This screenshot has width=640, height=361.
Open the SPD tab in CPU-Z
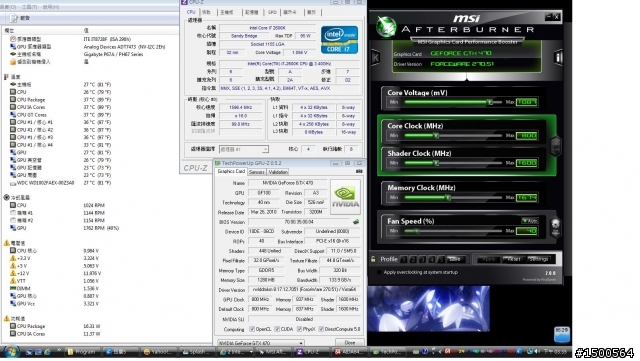tap(272, 12)
